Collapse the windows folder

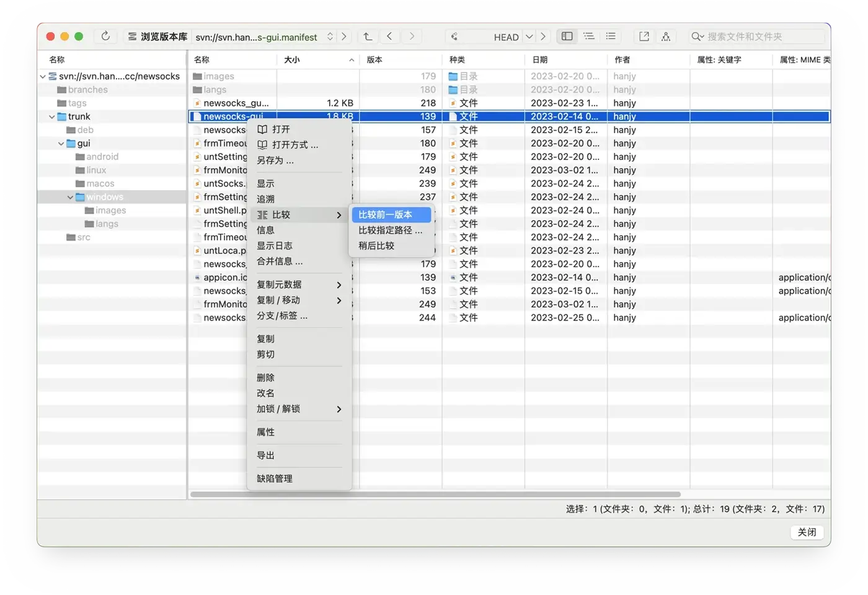pyautogui.click(x=70, y=197)
